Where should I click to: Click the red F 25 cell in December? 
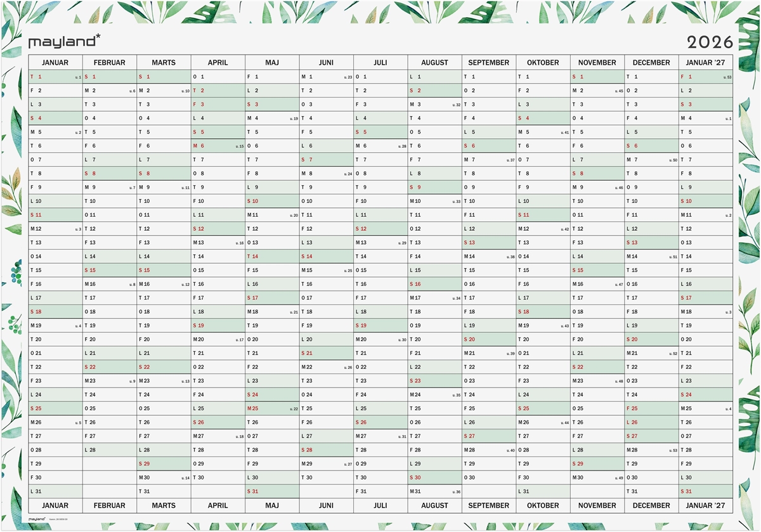tap(651, 408)
